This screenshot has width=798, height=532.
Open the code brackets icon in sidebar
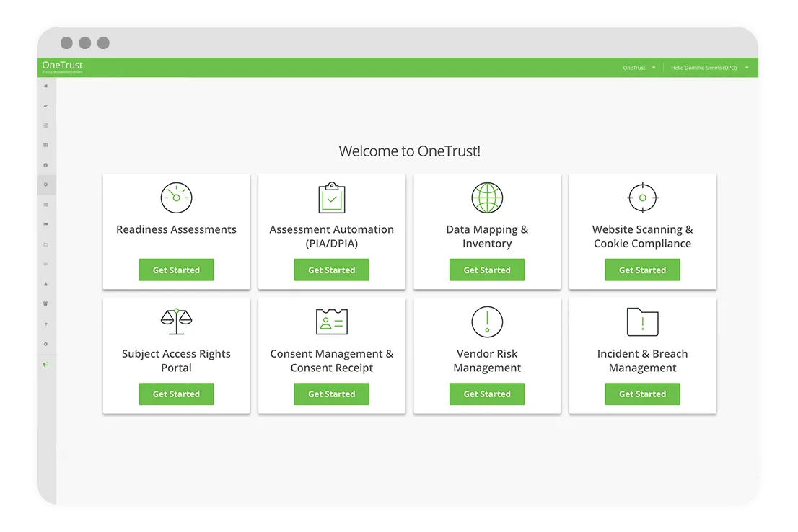pos(45,264)
